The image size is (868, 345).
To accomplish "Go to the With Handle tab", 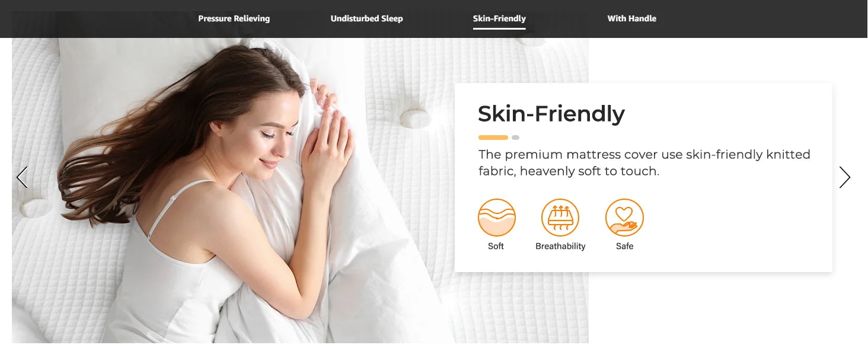I will tap(631, 18).
